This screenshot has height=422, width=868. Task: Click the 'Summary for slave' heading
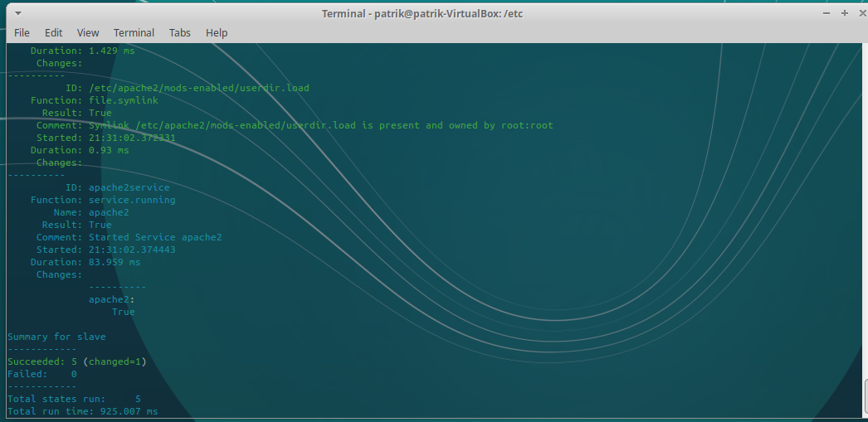[x=56, y=337]
